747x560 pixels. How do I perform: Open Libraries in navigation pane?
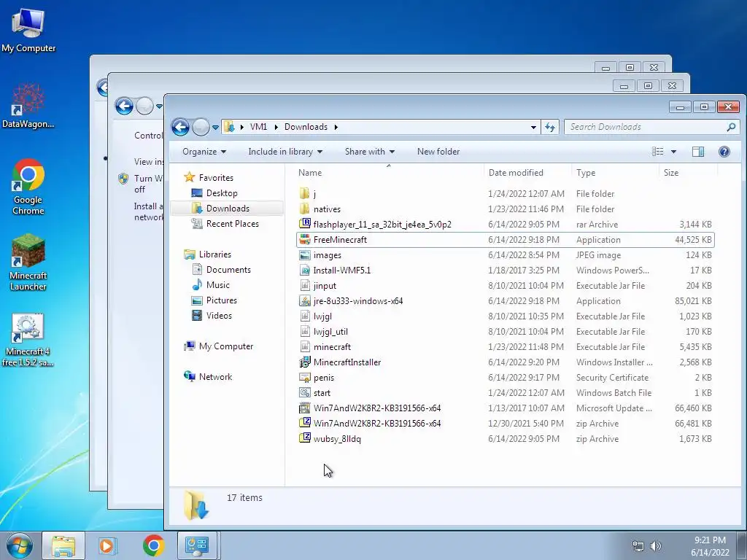215,254
